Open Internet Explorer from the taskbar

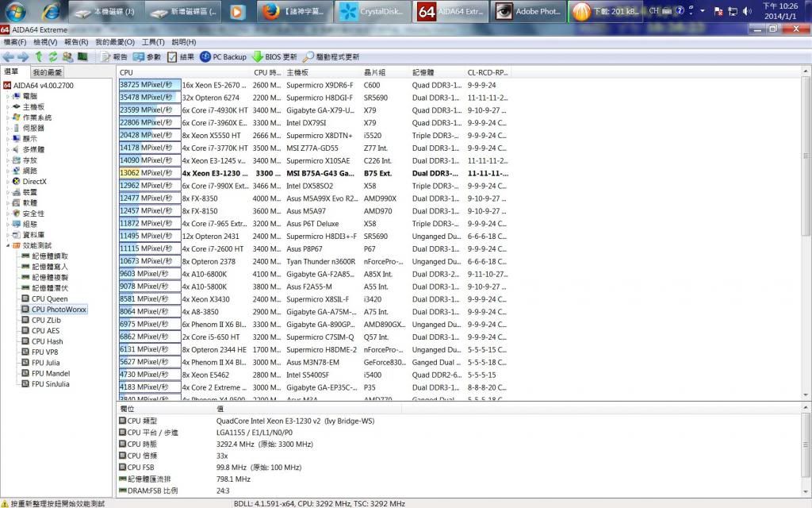tap(50, 11)
